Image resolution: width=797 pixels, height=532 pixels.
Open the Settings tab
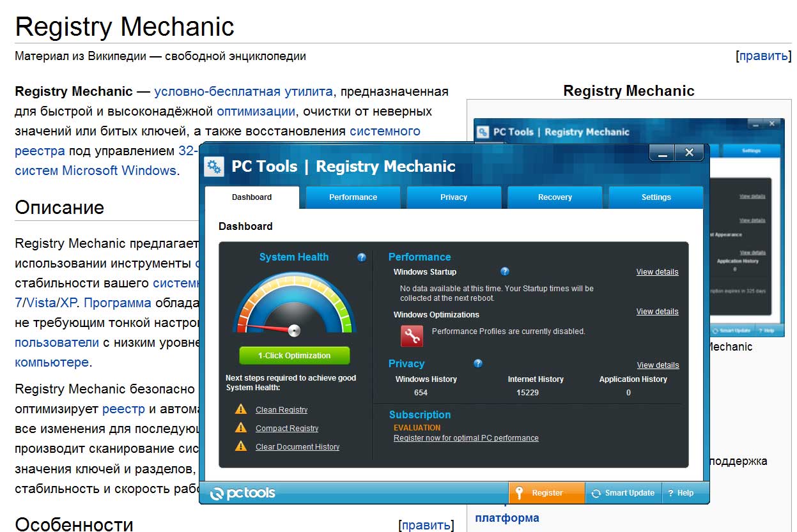[x=656, y=197]
